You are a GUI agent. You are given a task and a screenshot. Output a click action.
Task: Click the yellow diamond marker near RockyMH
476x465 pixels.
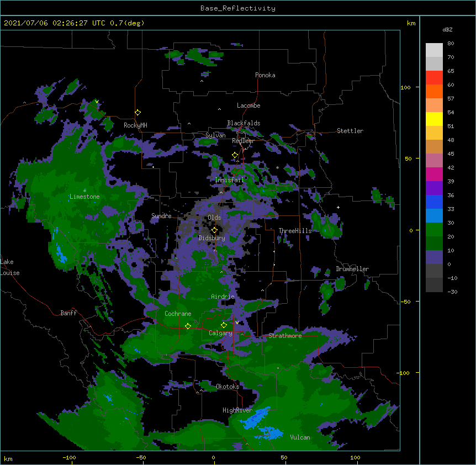click(137, 113)
